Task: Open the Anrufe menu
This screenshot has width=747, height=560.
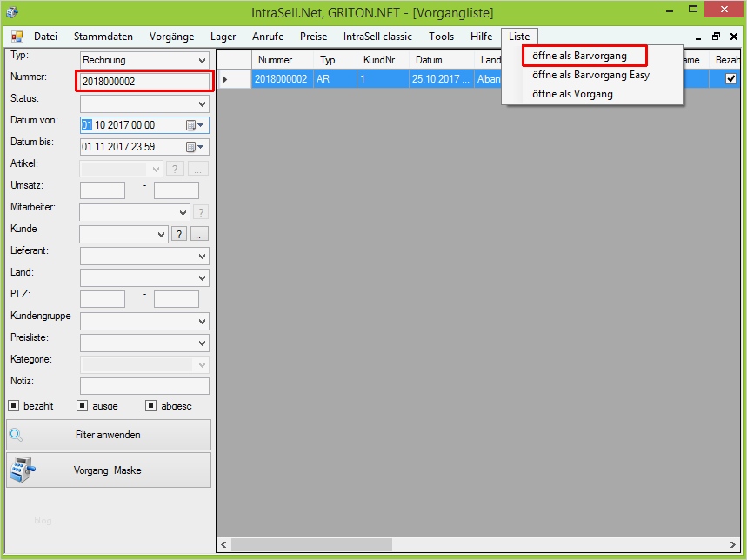Action: point(268,37)
